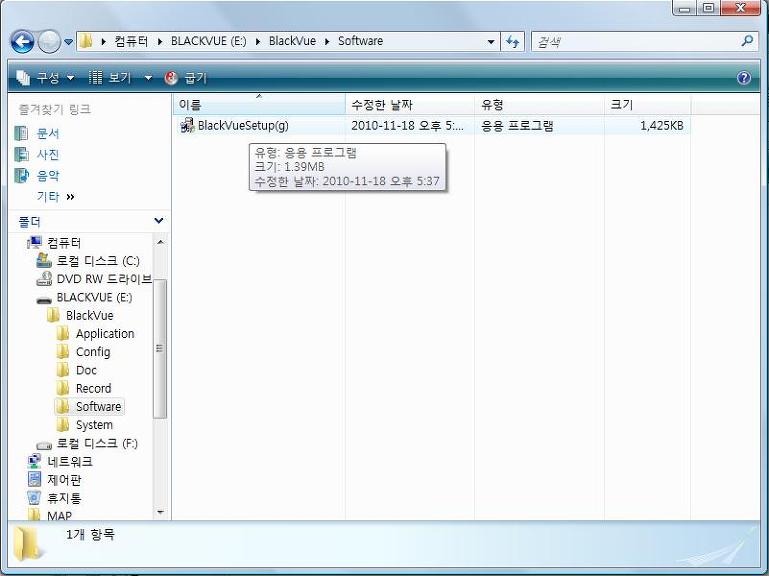Sort by the 유형 column header

pos(539,105)
